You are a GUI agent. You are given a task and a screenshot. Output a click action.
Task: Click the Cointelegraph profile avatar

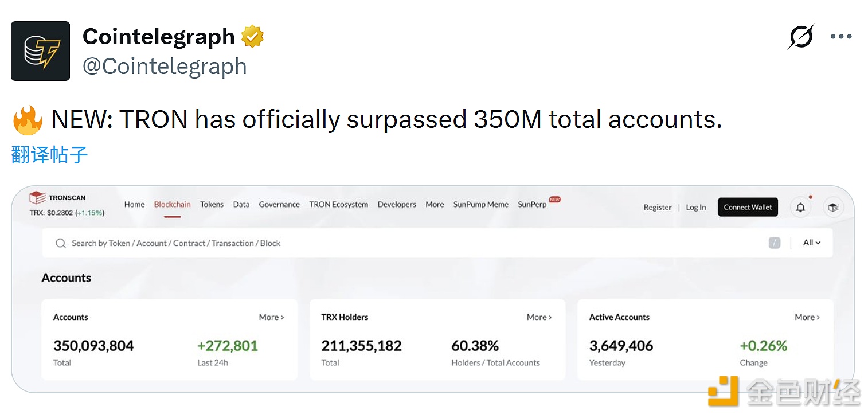coord(40,51)
